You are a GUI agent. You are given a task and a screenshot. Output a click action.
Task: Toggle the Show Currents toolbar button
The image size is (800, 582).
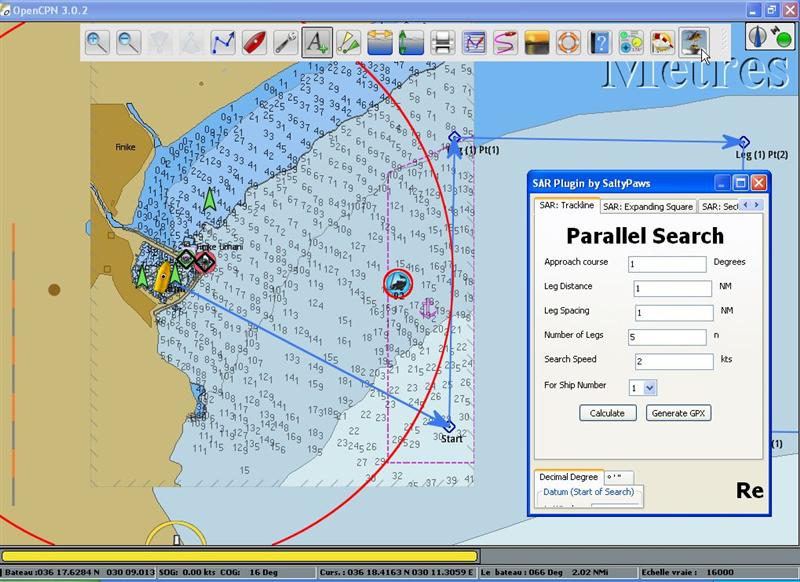(x=411, y=42)
